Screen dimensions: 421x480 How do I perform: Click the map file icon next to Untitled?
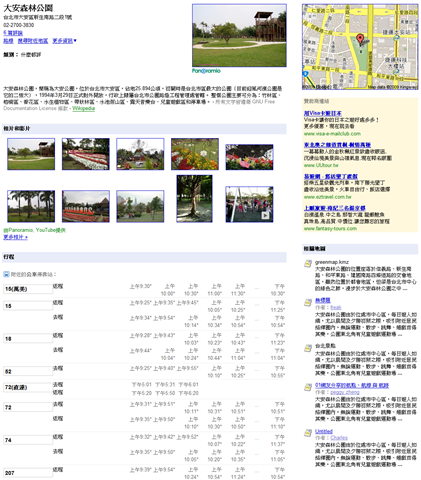coord(308,433)
